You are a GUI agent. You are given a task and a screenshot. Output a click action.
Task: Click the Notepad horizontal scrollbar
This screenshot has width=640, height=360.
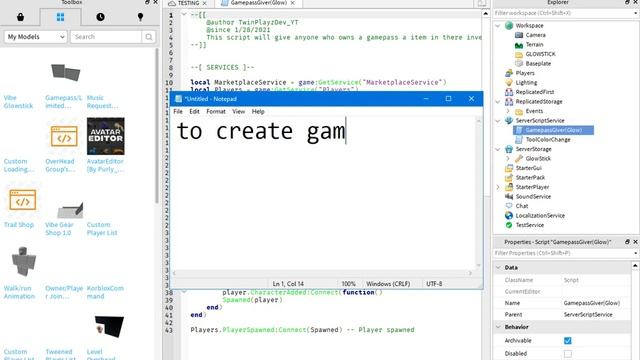[322, 273]
